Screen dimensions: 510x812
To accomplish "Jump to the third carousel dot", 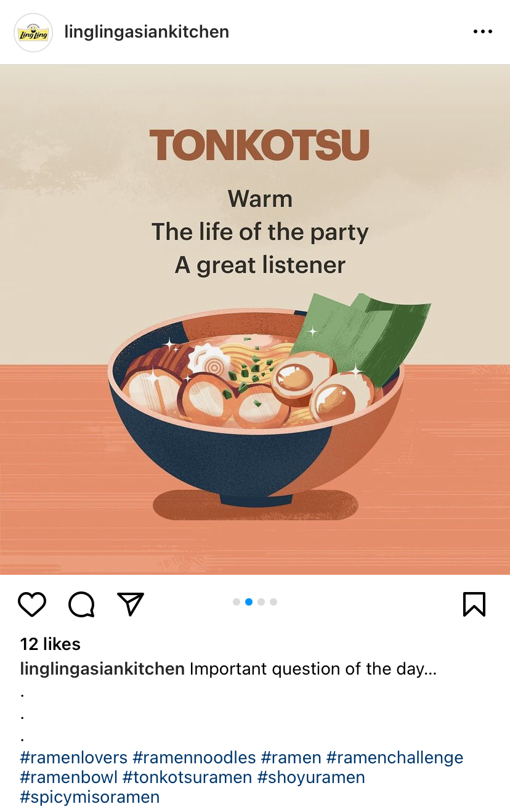I will (x=261, y=602).
